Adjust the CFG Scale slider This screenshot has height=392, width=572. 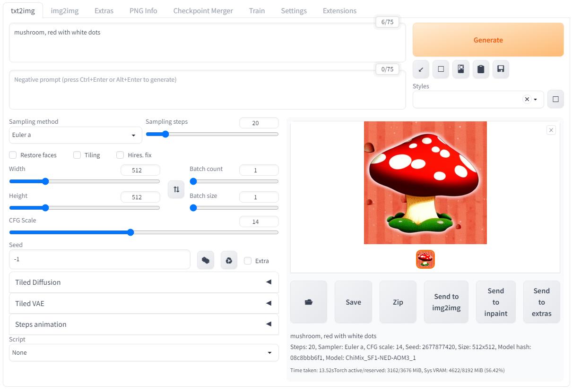point(144,232)
